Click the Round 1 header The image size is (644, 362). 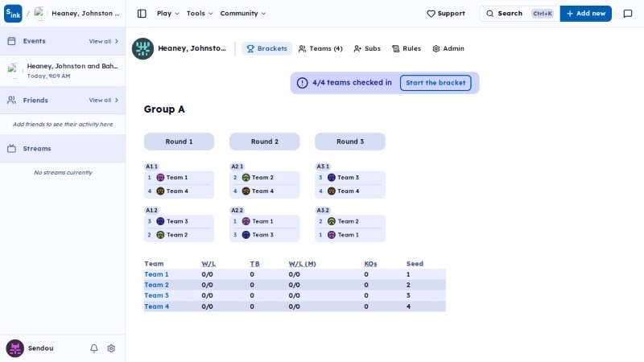coord(179,142)
